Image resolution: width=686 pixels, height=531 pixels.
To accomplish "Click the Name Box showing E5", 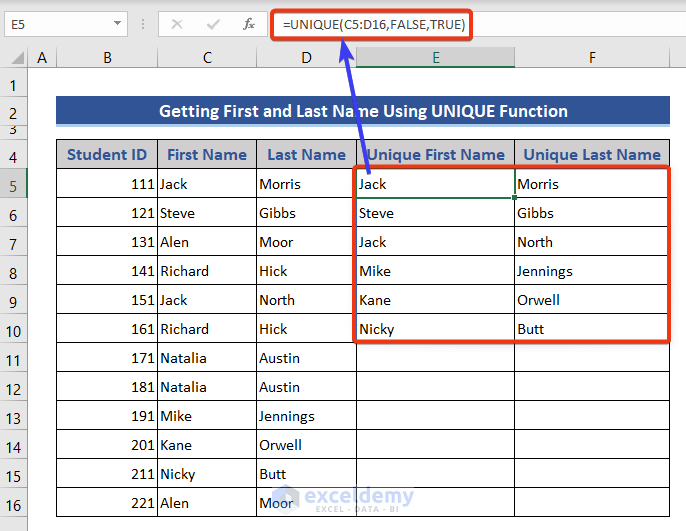I will click(x=66, y=24).
